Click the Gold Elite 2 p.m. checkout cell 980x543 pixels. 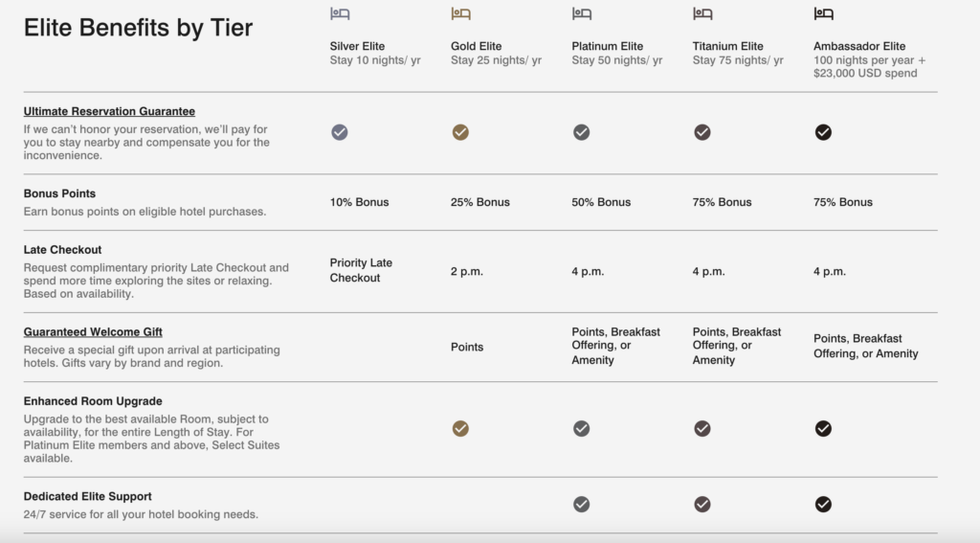click(x=467, y=272)
